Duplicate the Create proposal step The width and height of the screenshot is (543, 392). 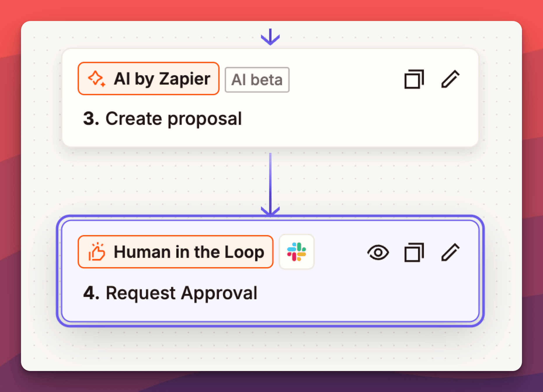pyautogui.click(x=414, y=79)
